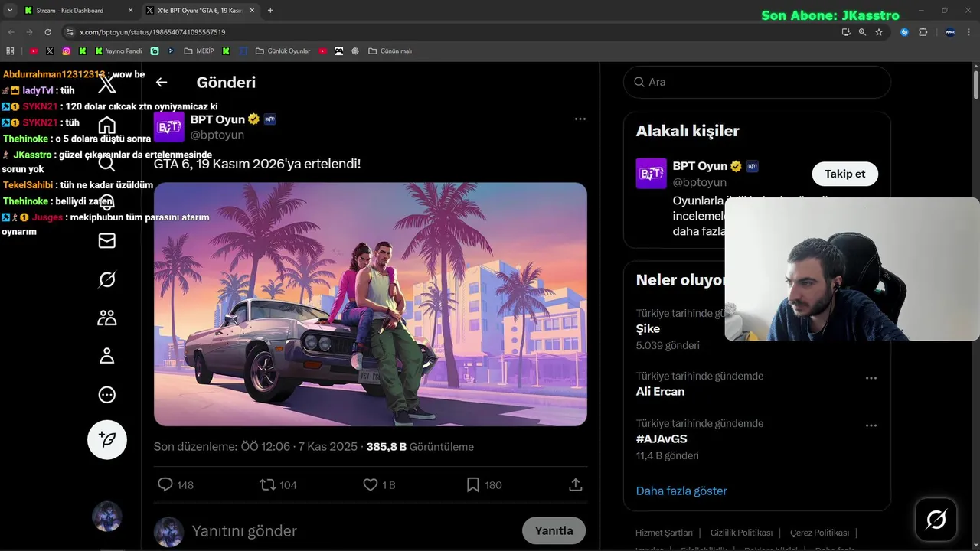Click the repost icon with 104
The height and width of the screenshot is (551, 980).
(267, 484)
